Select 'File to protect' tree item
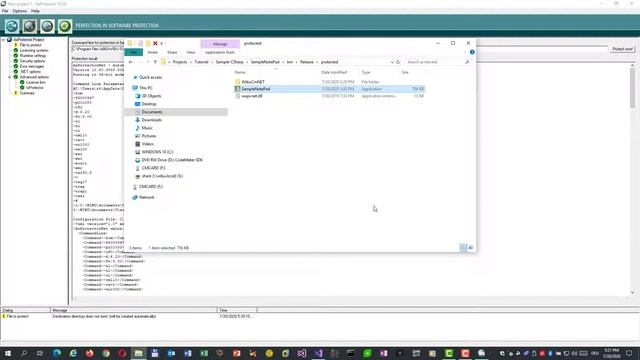Viewport: 640px width, 360px height. (x=30, y=45)
